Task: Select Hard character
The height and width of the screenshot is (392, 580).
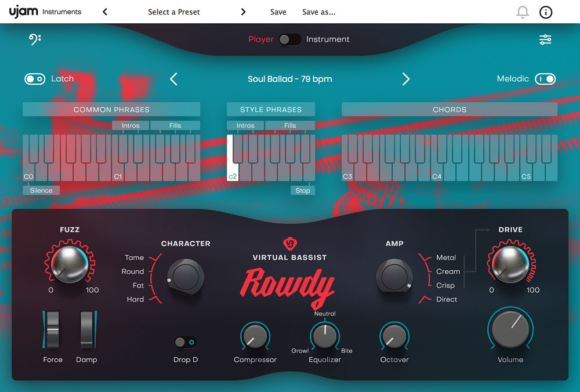Action: (135, 299)
